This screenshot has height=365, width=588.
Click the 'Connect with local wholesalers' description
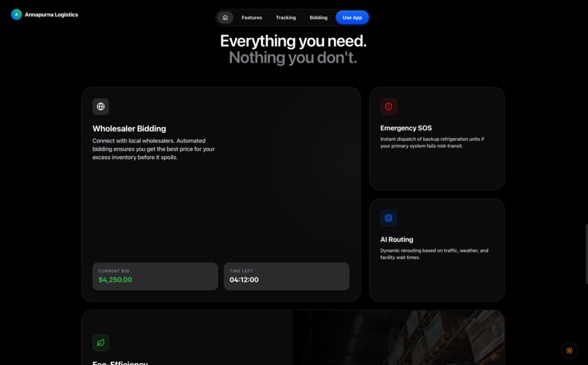click(x=154, y=149)
